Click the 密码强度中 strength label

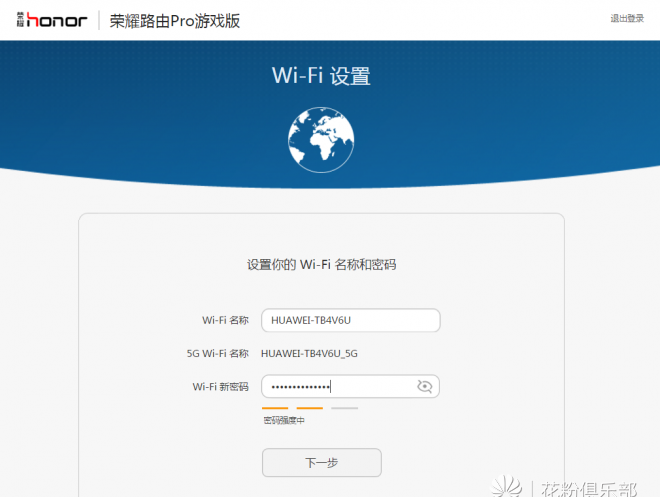point(284,420)
